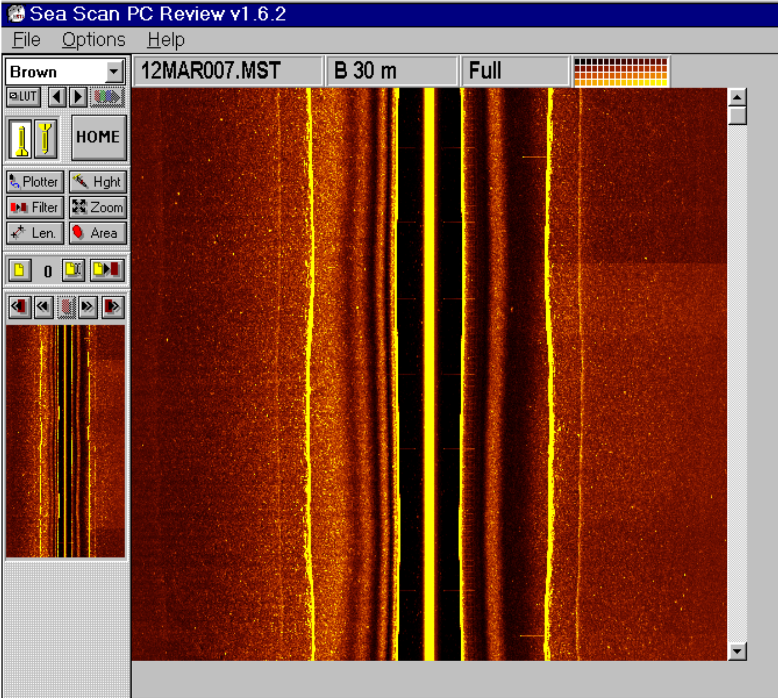Image resolution: width=778 pixels, height=700 pixels.
Task: Jump to the end of the file
Action: pos(112,307)
